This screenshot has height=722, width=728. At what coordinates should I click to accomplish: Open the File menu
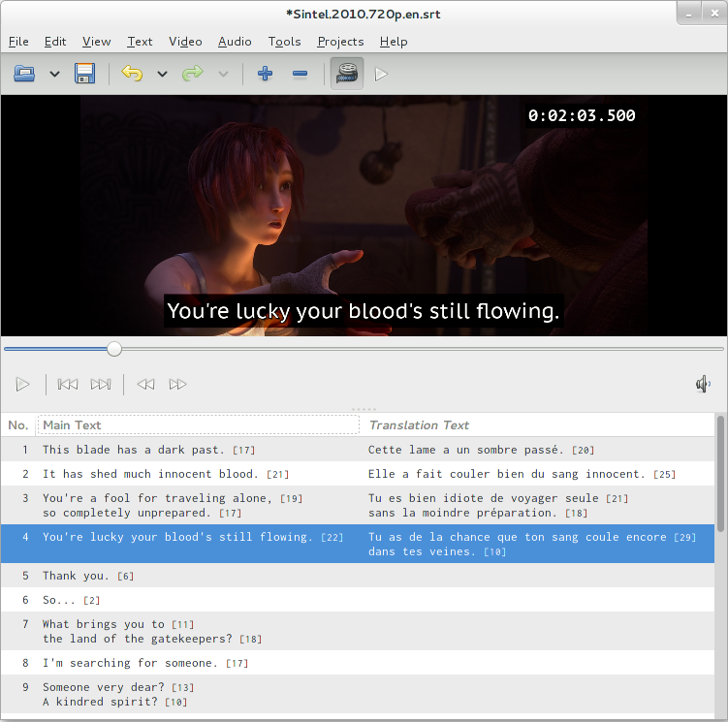point(18,42)
